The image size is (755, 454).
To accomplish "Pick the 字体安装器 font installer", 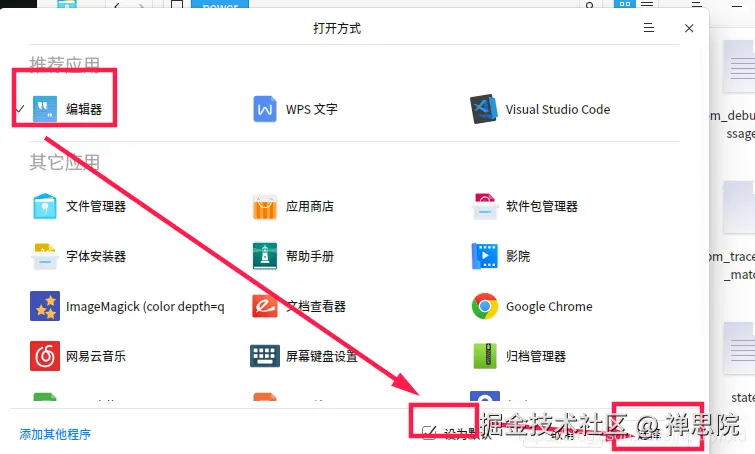I will pos(78,256).
